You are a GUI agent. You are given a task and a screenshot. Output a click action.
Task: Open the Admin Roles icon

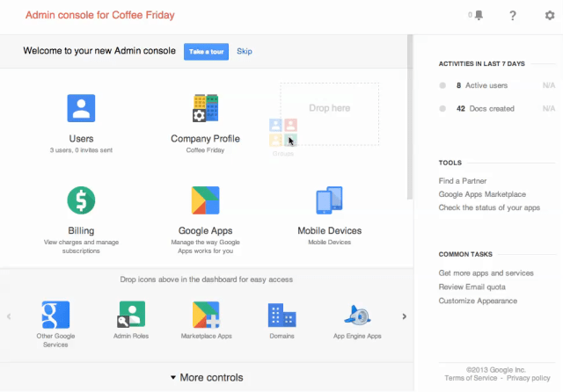point(131,314)
